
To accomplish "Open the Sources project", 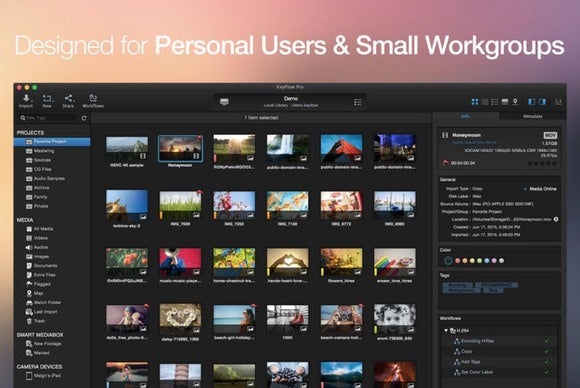I will [42, 160].
